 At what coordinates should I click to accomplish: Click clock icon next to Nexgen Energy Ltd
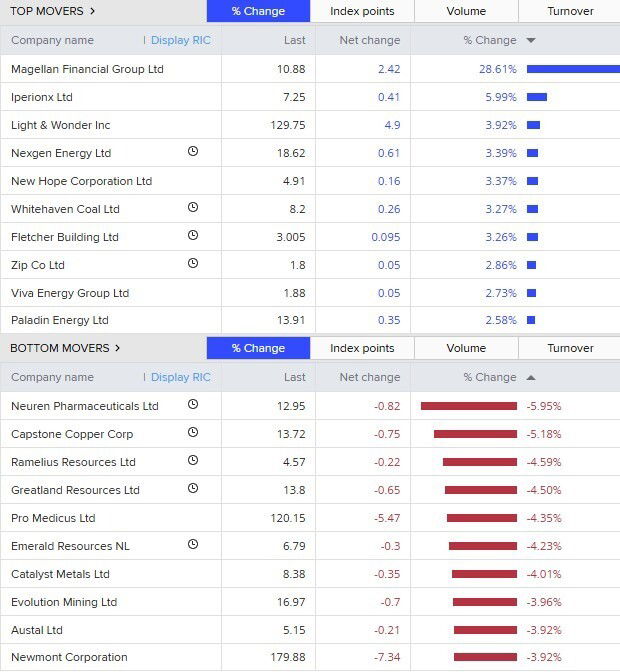click(x=193, y=152)
